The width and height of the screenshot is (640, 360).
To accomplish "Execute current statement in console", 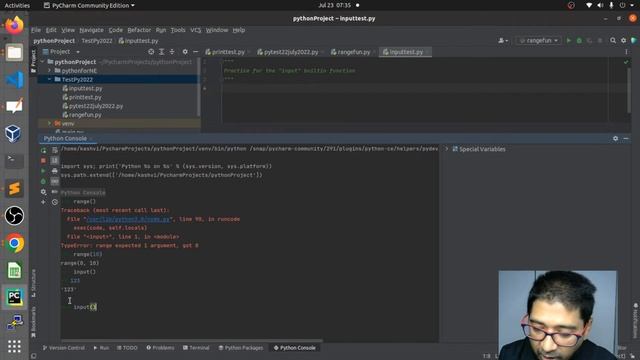I will pyautogui.click(x=43, y=171).
